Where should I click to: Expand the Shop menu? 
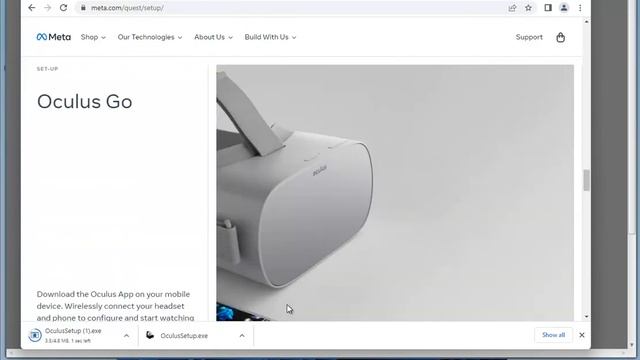93,37
